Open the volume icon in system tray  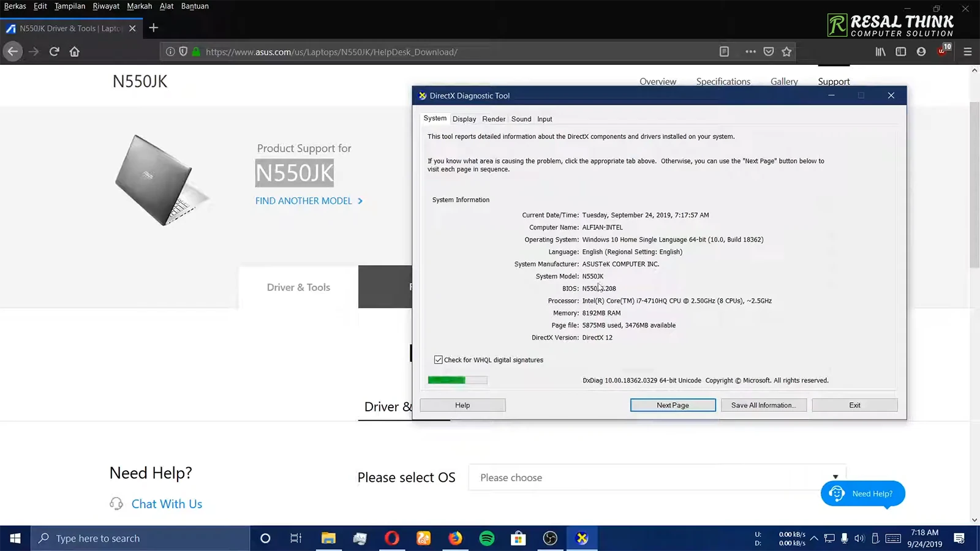click(859, 538)
